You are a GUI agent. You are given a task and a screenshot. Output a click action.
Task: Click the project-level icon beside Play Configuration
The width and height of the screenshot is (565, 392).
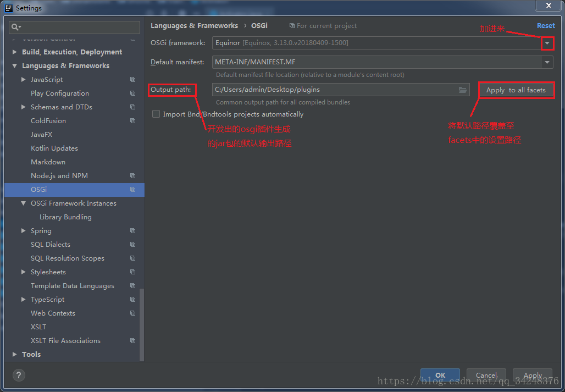132,93
